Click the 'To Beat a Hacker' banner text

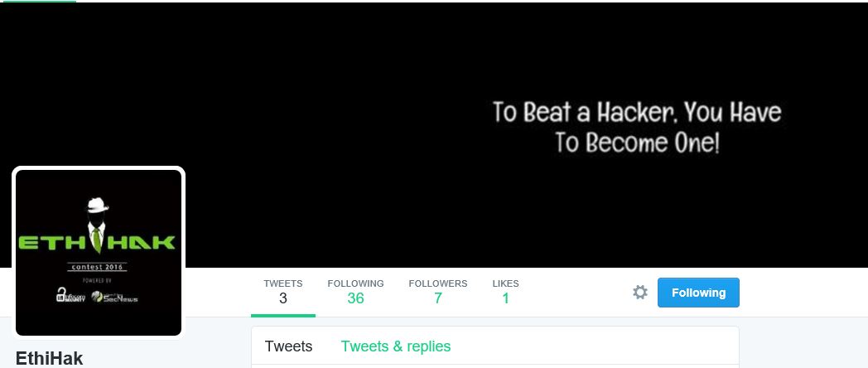click(x=637, y=128)
